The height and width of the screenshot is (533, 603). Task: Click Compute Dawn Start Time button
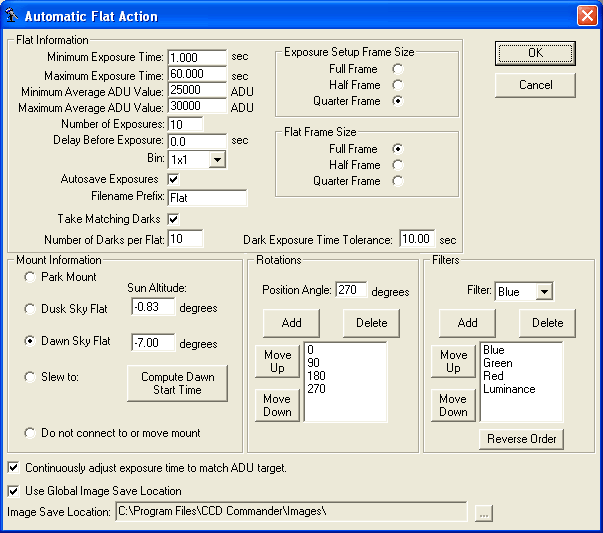(177, 382)
